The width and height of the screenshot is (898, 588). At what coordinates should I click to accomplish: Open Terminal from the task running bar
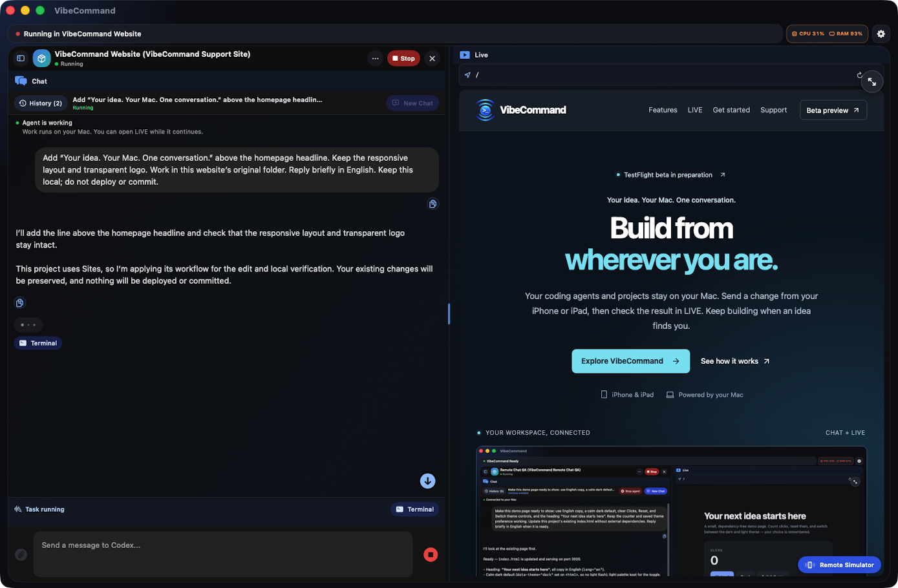[x=415, y=509]
